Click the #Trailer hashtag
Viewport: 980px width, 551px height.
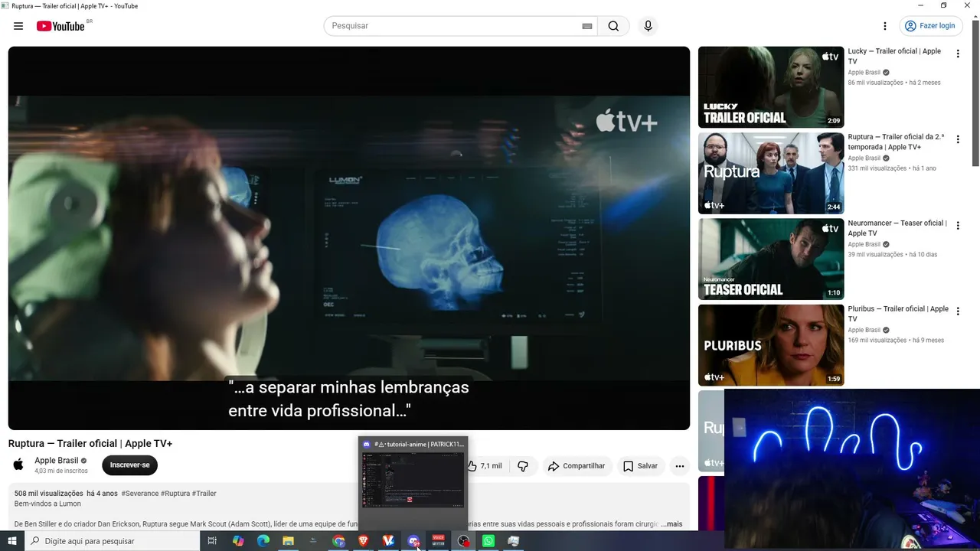(204, 494)
